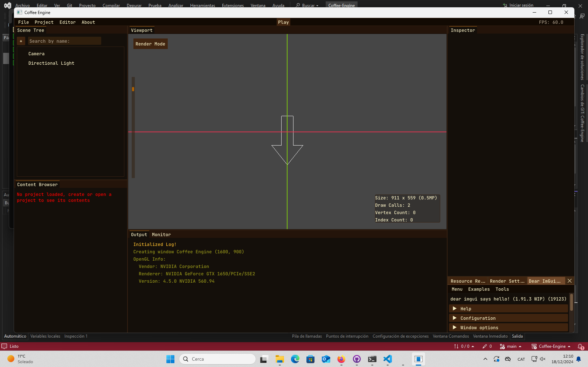Viewport: 588px width, 367px height.
Task: Switch to Firefox on the taskbar
Action: pyautogui.click(x=341, y=359)
